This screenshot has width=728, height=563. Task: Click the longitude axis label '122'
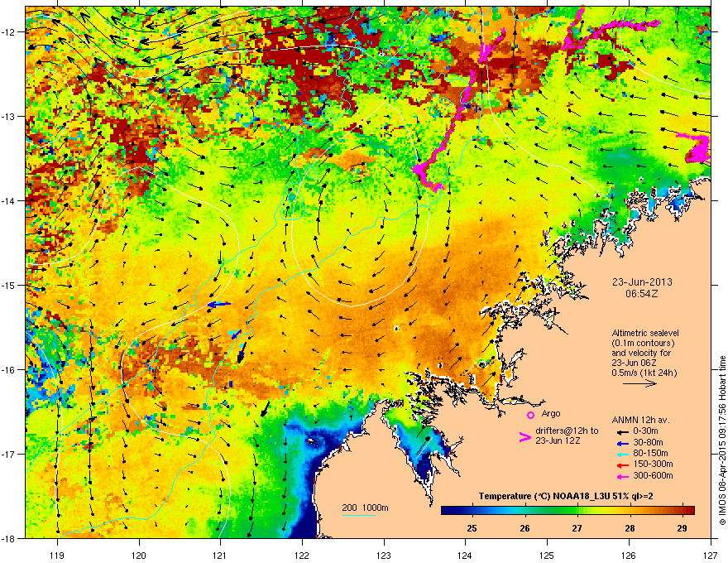click(302, 555)
